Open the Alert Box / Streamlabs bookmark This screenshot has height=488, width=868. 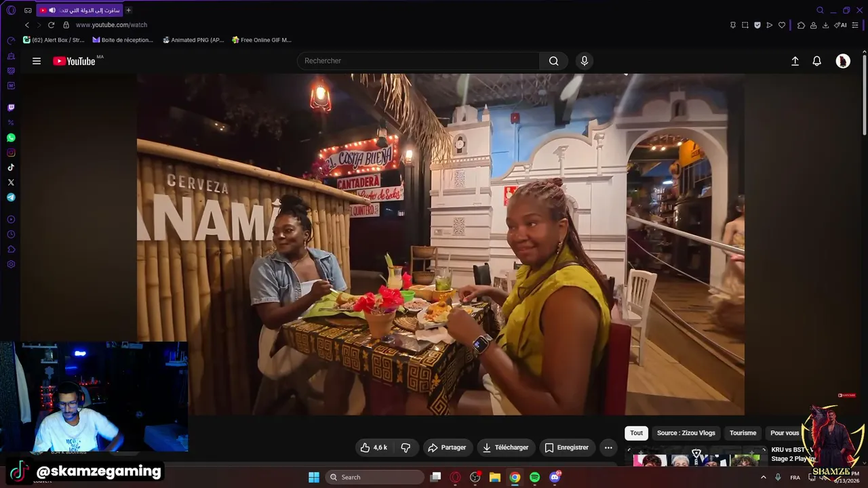coord(54,40)
